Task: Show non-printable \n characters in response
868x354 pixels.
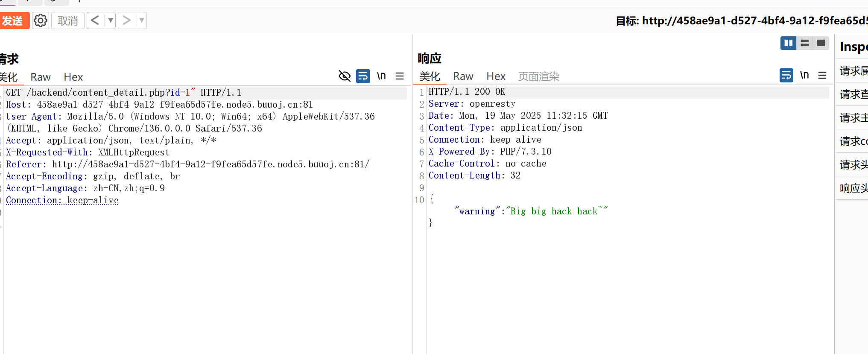Action: click(804, 75)
